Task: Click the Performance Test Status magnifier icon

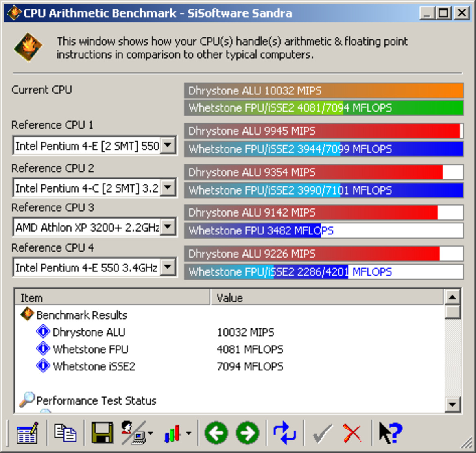Action: [27, 400]
